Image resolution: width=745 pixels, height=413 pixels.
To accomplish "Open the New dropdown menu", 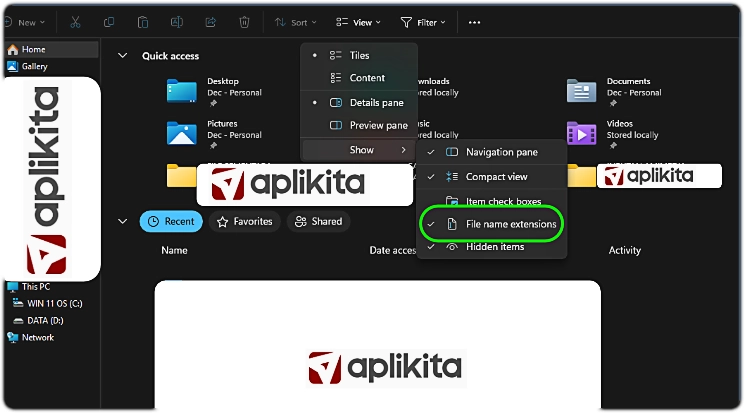I will (x=25, y=22).
